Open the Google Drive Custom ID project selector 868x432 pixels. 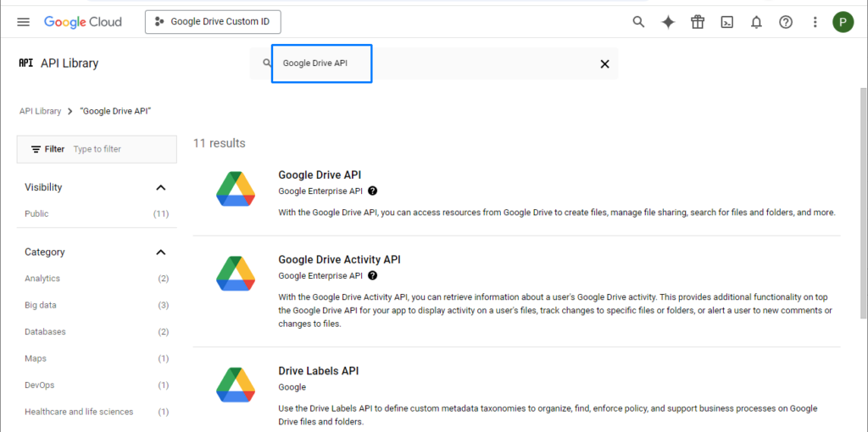click(x=213, y=21)
